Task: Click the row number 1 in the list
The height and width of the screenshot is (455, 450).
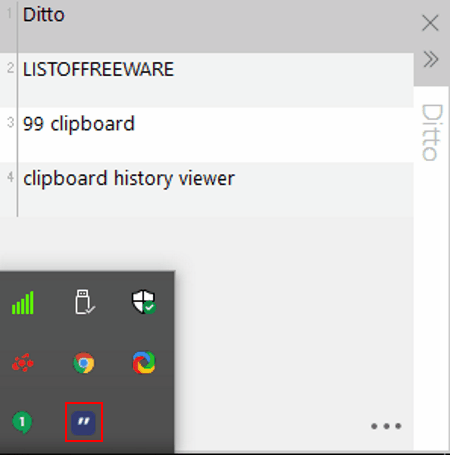Action: 10,14
